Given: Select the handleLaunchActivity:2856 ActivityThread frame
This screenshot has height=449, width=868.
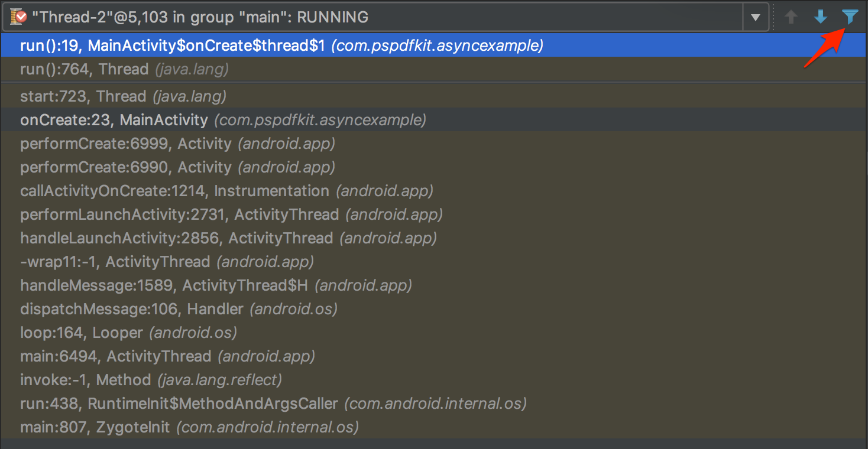Looking at the screenshot, I should (177, 237).
